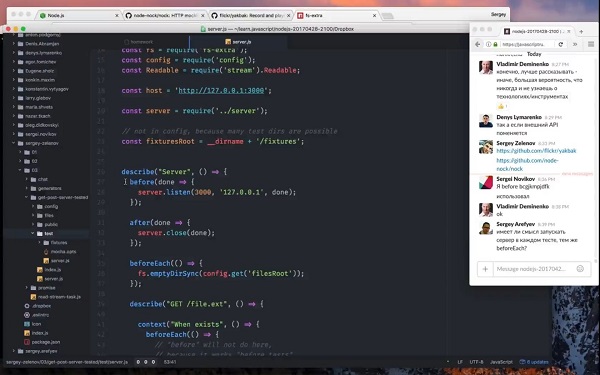The width and height of the screenshot is (600, 375).
Task: Click the lock icon in Slack address bar
Action: 496,44
